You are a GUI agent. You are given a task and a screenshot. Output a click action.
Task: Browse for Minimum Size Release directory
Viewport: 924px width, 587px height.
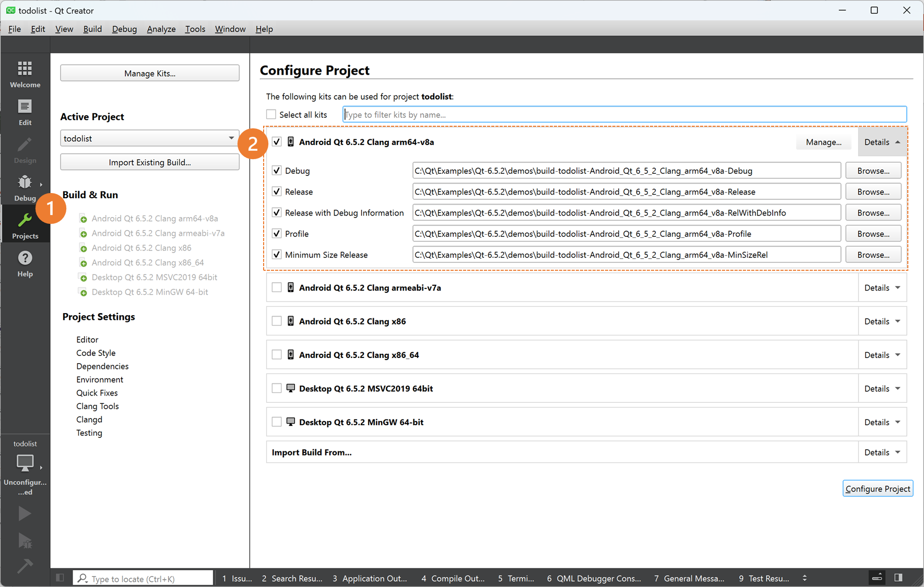pyautogui.click(x=873, y=255)
